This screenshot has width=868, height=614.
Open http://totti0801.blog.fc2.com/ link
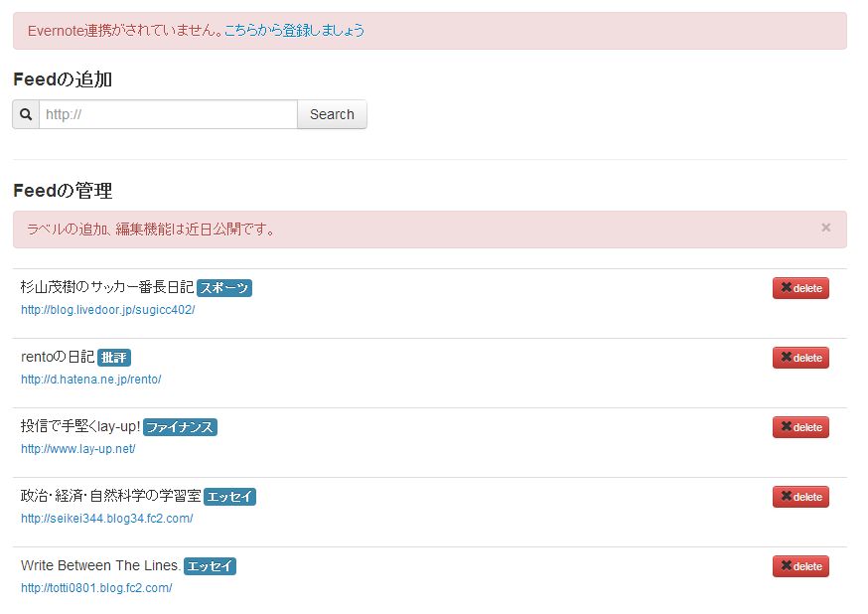pos(96,588)
